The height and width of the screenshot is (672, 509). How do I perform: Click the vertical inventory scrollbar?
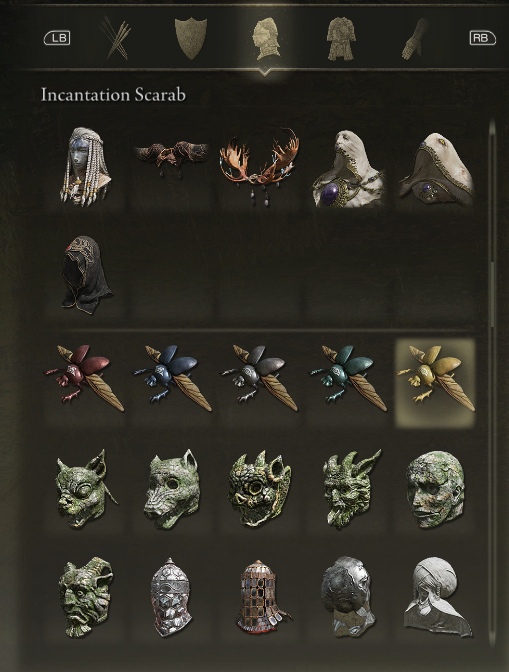click(492, 381)
